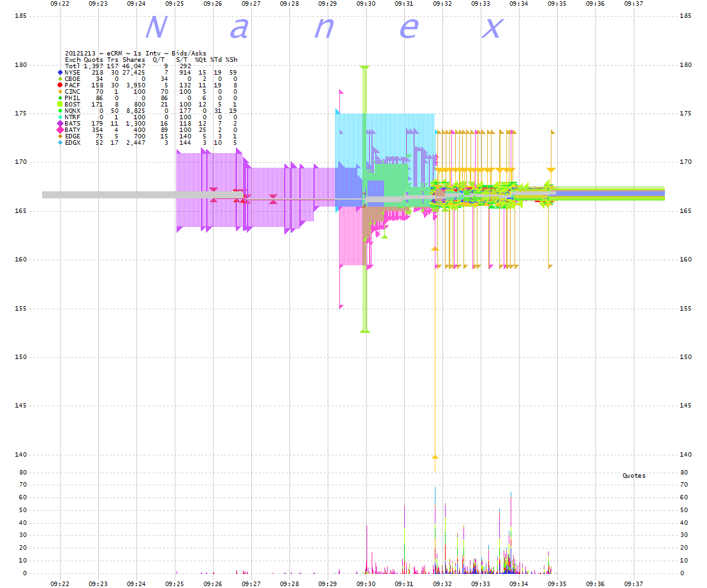Select the orange CINC legend dot
Screen dimensions: 707x588
tap(60, 92)
